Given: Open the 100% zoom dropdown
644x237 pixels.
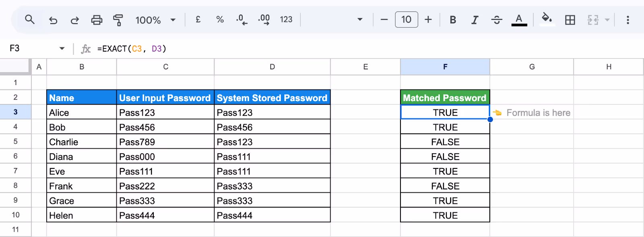Looking at the screenshot, I should (x=156, y=20).
